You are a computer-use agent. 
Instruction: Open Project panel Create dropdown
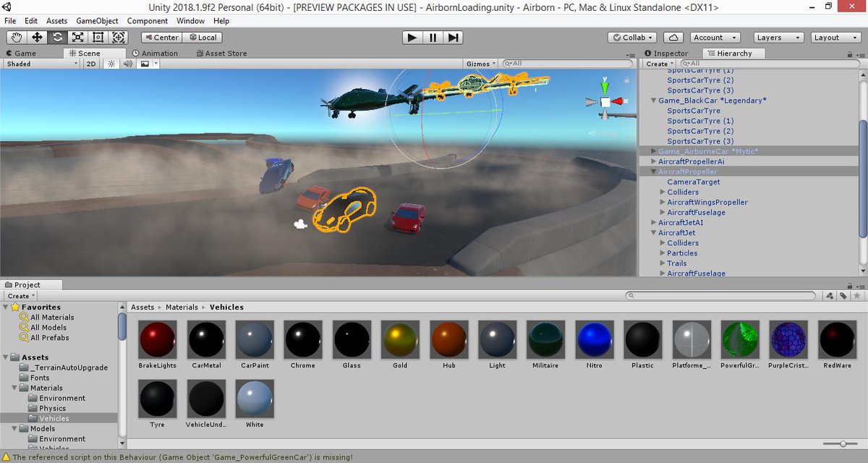(20, 296)
